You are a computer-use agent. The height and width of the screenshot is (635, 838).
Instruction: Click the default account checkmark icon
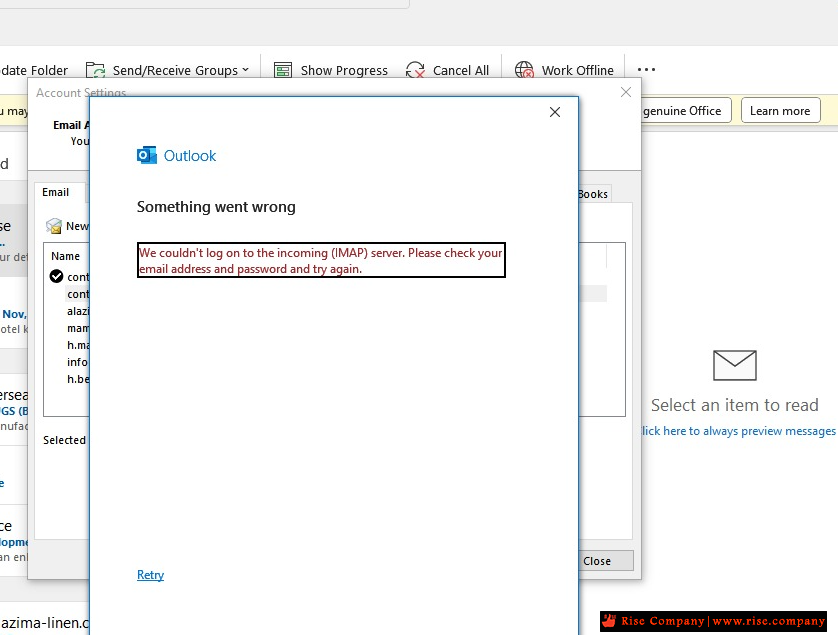tap(56, 276)
